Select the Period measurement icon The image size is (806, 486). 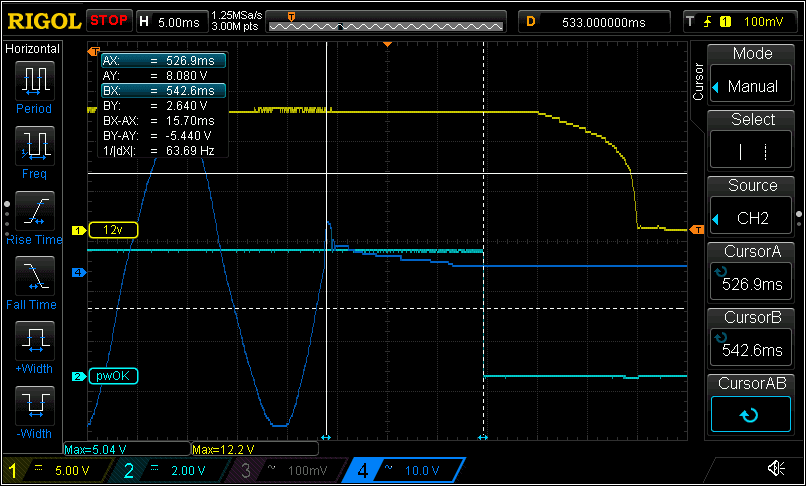click(x=34, y=82)
